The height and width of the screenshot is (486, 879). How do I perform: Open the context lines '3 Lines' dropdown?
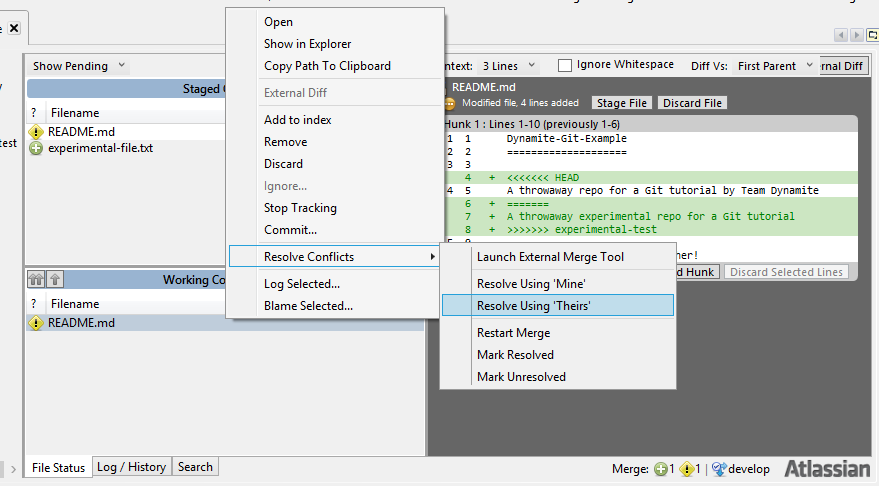[508, 66]
